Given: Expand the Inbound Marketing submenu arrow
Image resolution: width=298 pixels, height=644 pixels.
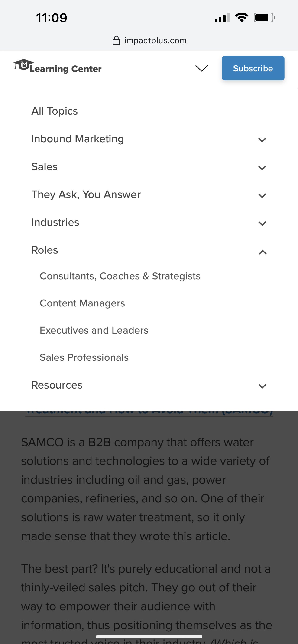Looking at the screenshot, I should click(x=262, y=140).
